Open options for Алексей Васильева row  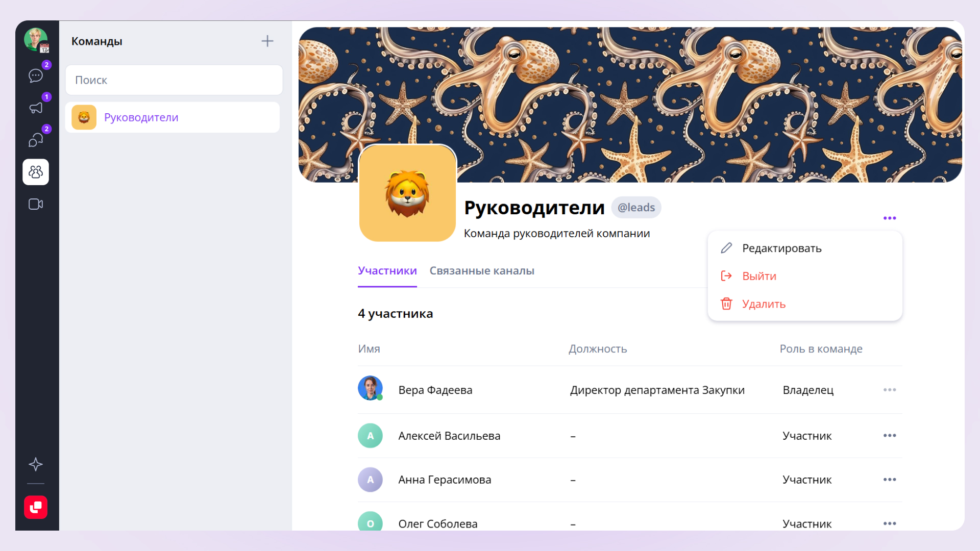tap(890, 436)
